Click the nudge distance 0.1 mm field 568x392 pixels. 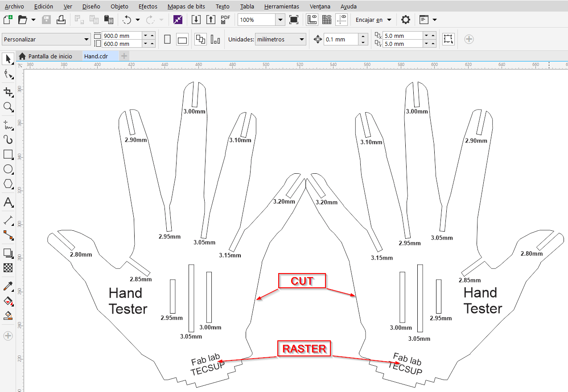[341, 39]
